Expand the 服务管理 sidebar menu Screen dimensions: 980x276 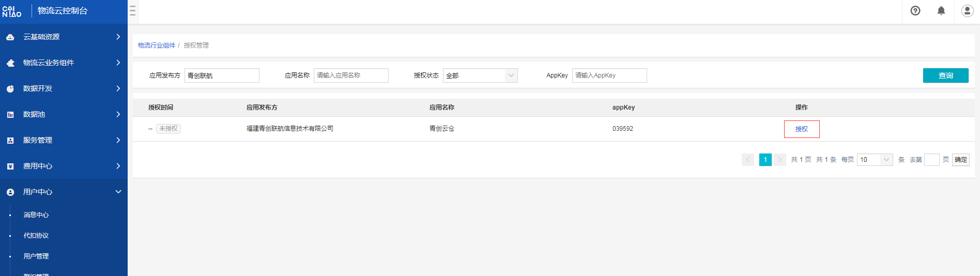pyautogui.click(x=64, y=140)
